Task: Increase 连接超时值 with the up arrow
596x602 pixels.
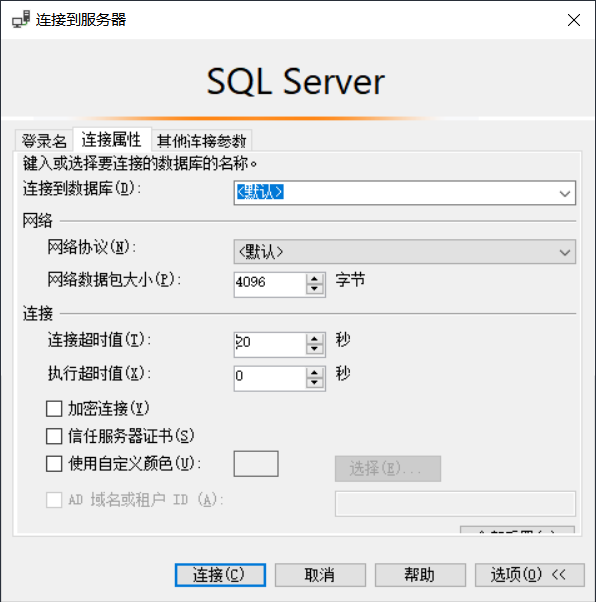Action: (x=315, y=339)
